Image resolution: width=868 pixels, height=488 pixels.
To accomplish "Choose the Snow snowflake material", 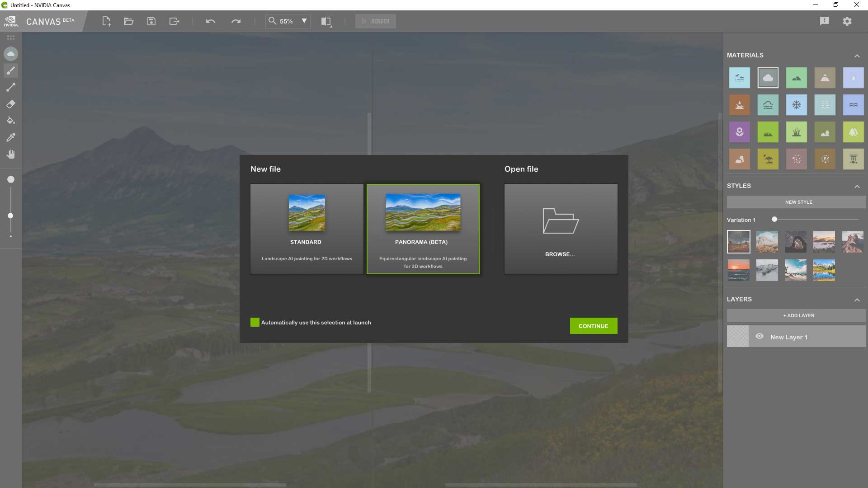I will click(x=797, y=105).
